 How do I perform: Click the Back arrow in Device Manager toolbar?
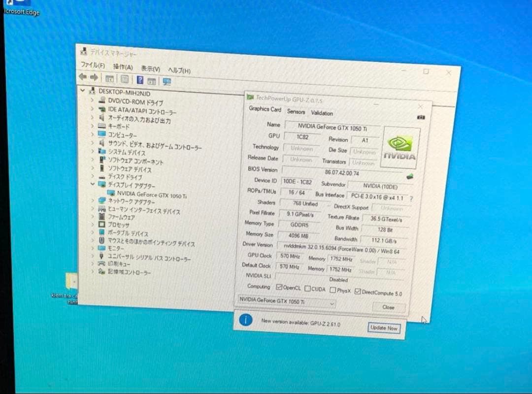coord(83,77)
